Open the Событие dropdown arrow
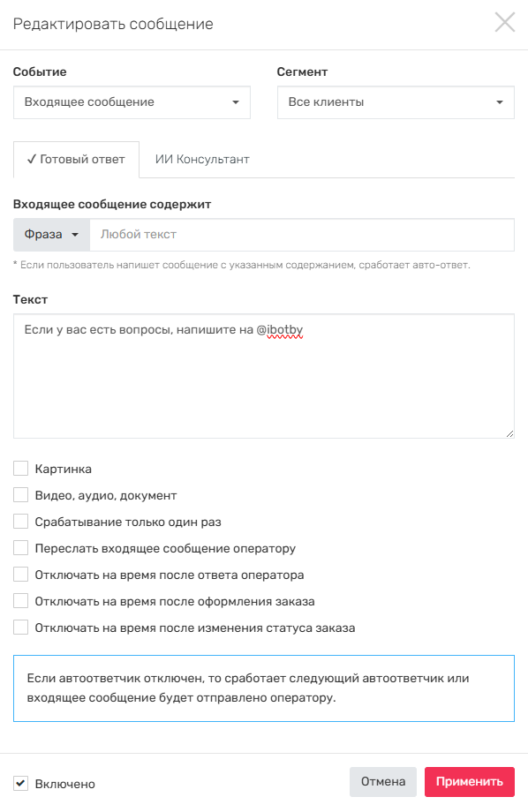528x812 pixels. [x=236, y=102]
